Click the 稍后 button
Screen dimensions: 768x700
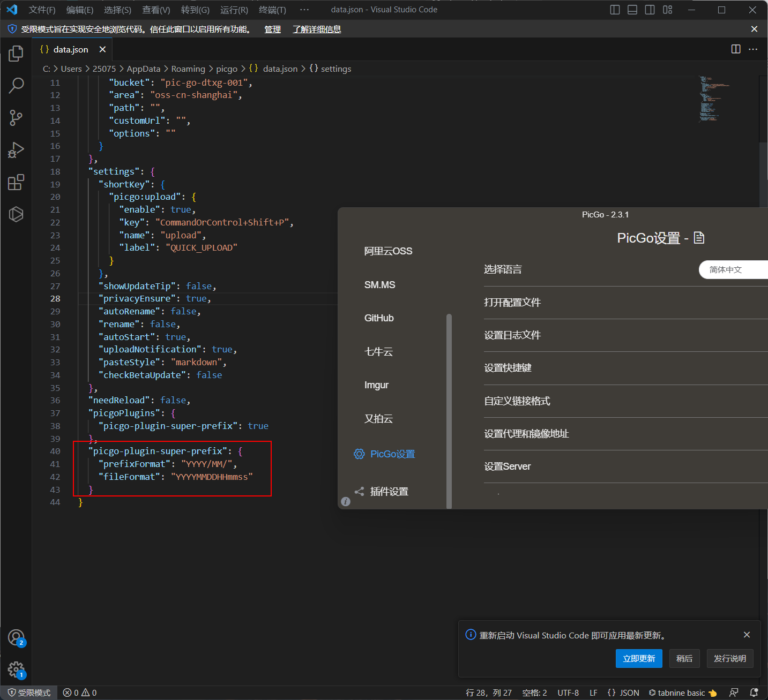[x=684, y=658]
